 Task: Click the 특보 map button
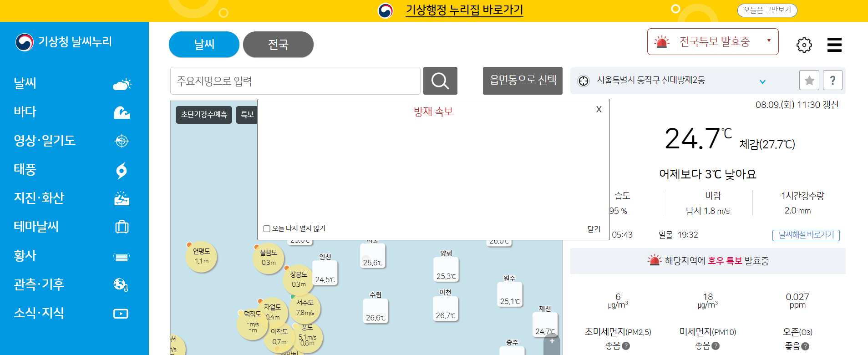point(247,115)
